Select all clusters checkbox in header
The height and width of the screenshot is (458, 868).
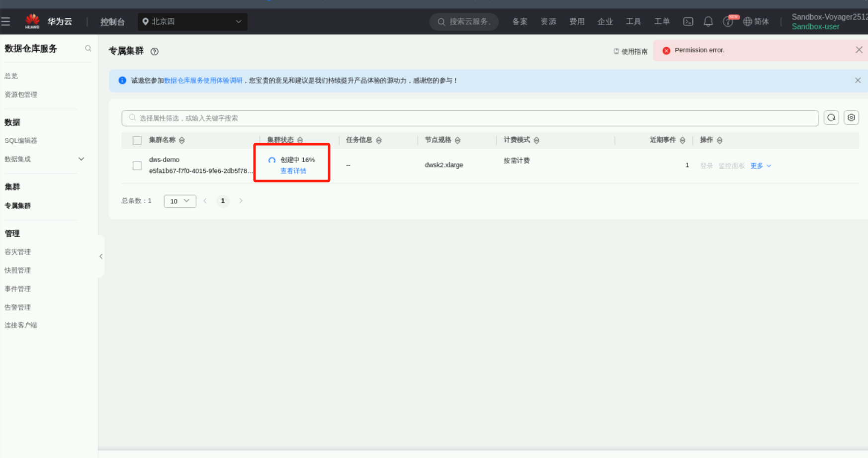pyautogui.click(x=137, y=140)
